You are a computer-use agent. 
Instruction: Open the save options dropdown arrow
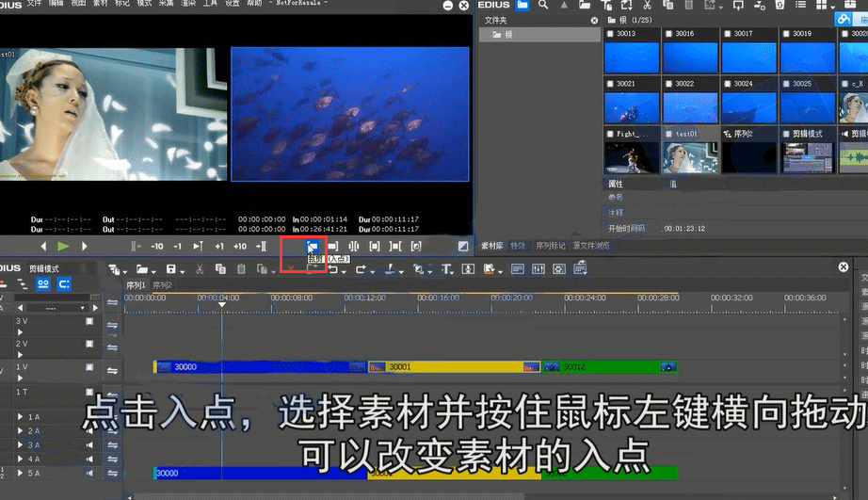tap(182, 271)
